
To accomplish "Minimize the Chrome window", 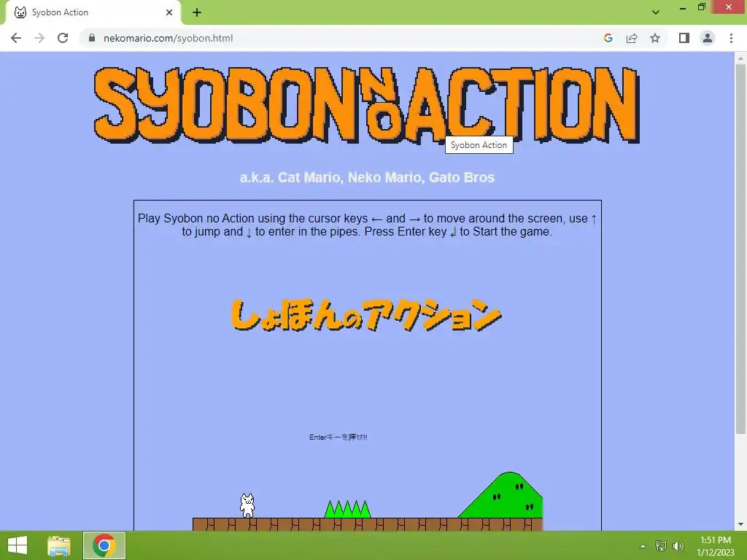I will click(683, 7).
